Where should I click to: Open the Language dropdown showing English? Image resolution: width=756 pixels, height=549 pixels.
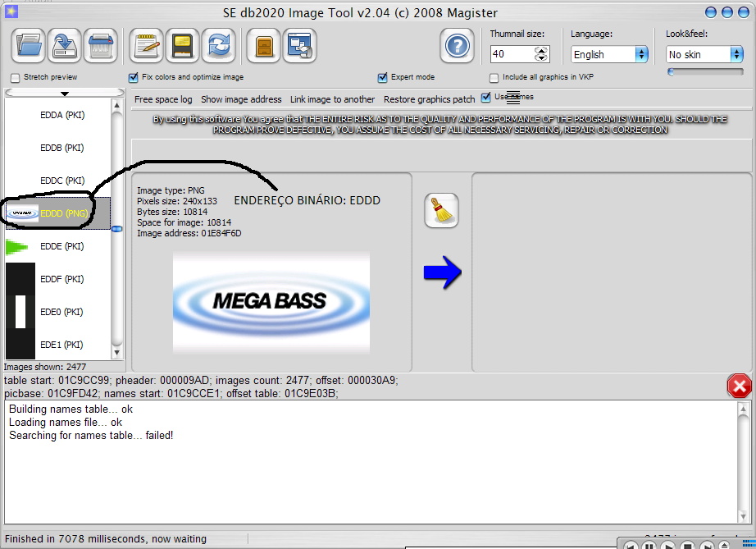point(609,54)
